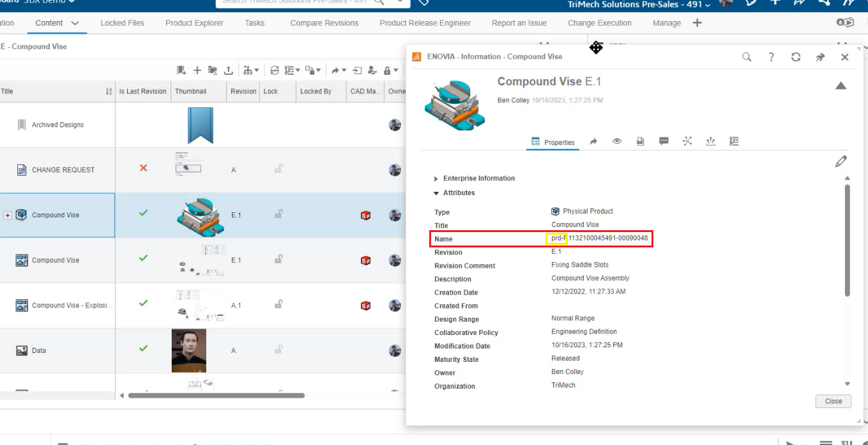Open the move/copy objects dropdown

[x=313, y=70]
